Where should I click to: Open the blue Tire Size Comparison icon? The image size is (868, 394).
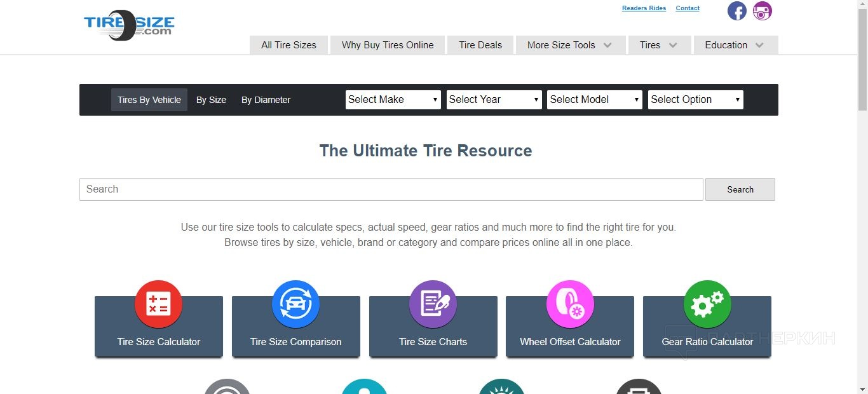pyautogui.click(x=296, y=304)
